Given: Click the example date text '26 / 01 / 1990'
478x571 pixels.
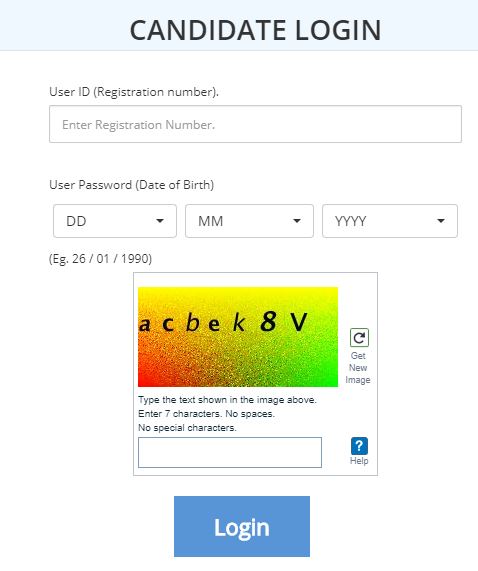Looking at the screenshot, I should (112, 259).
